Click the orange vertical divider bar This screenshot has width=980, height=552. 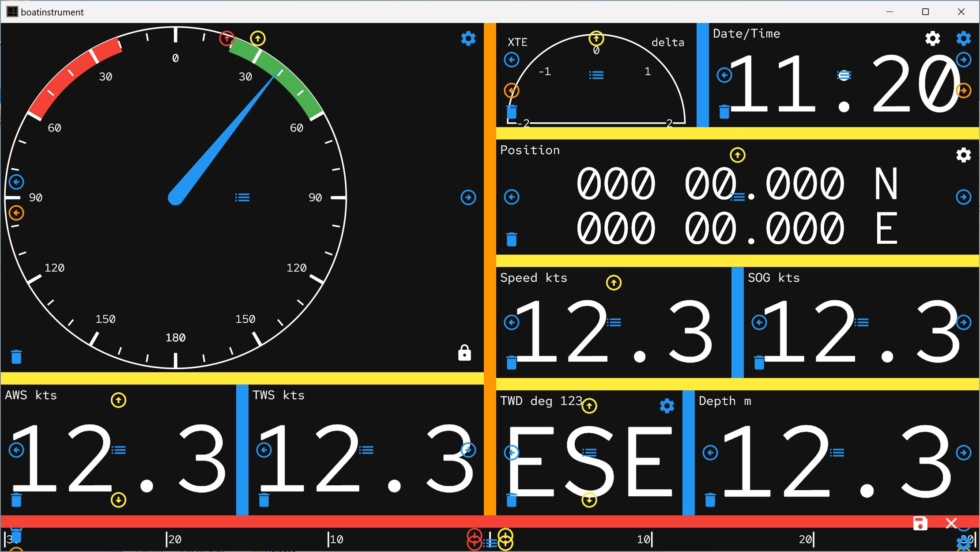click(490, 265)
